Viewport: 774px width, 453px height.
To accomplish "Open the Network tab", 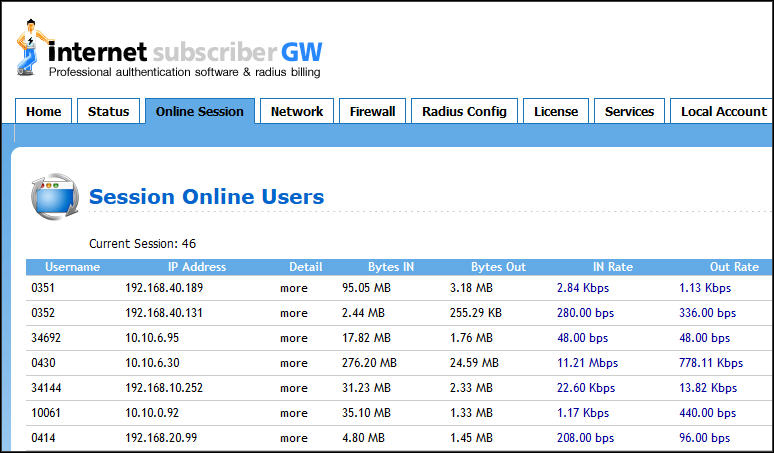I will click(x=297, y=112).
